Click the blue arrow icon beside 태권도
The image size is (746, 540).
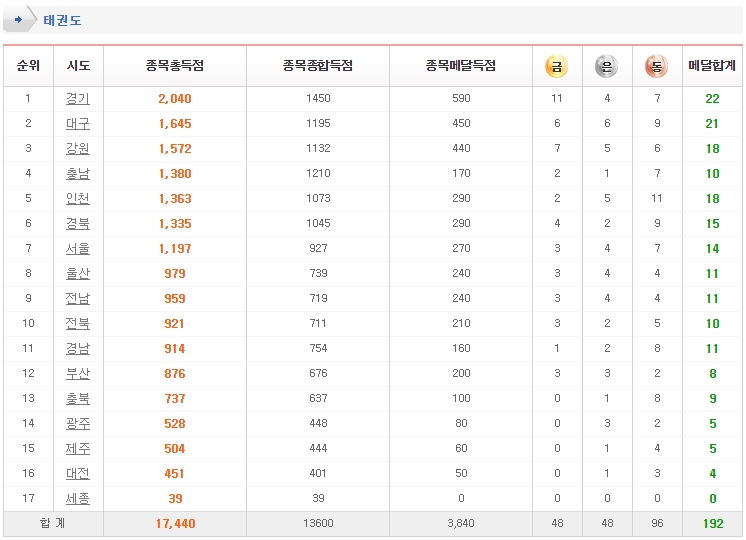click(x=19, y=20)
